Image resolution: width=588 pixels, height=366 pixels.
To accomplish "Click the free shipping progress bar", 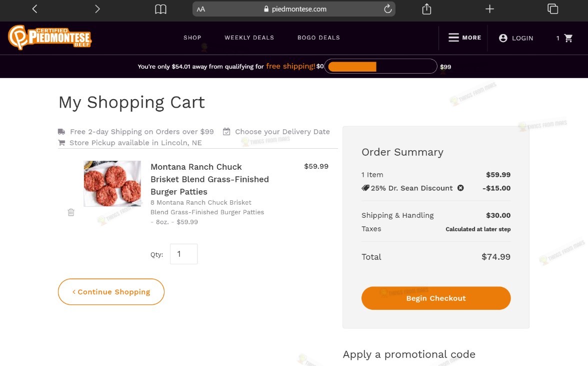I will (x=380, y=67).
